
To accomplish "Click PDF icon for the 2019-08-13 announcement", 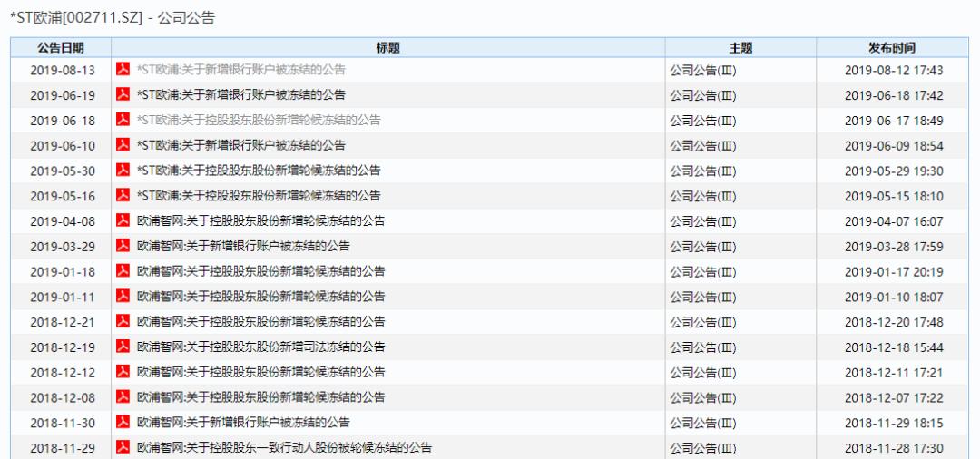I will pyautogui.click(x=123, y=70).
